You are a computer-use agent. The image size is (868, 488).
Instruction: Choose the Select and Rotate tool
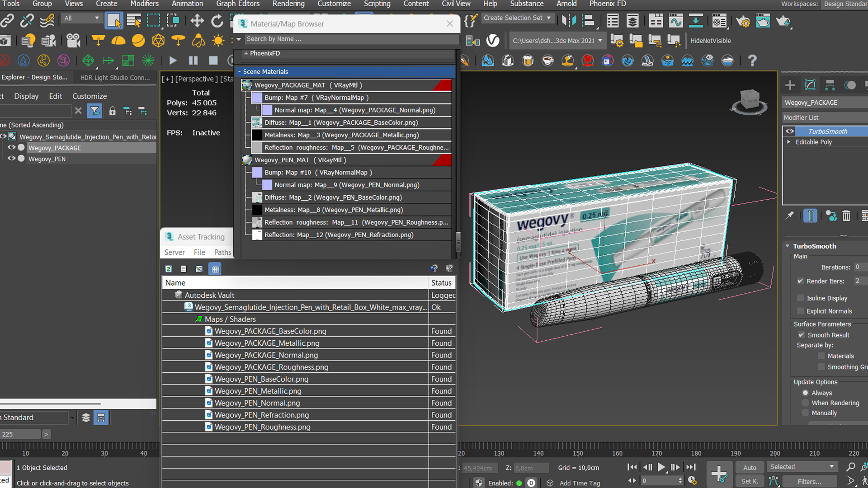[217, 21]
